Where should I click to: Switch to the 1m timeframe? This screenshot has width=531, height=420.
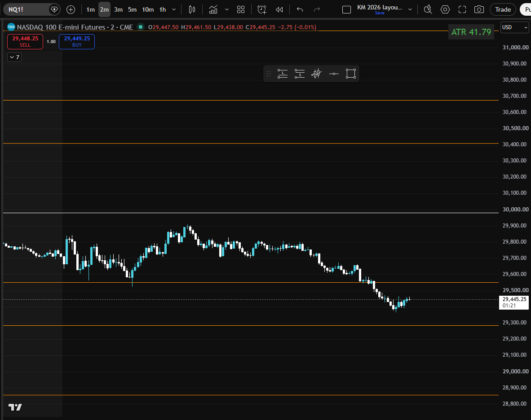[x=90, y=9]
